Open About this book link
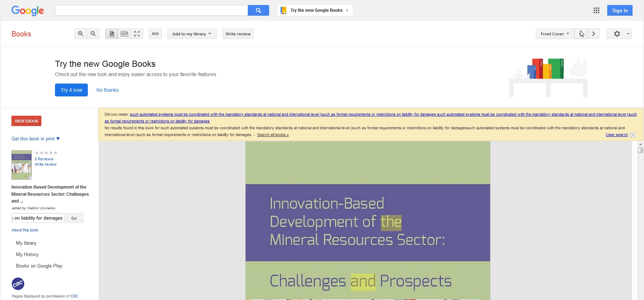 (25, 230)
